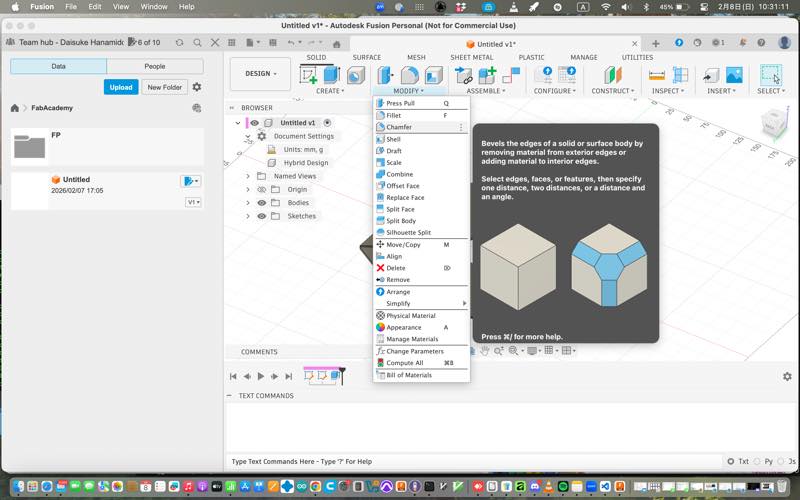Viewport: 800px width, 500px height.
Task: Jump to timeline beginning
Action: pyautogui.click(x=233, y=376)
